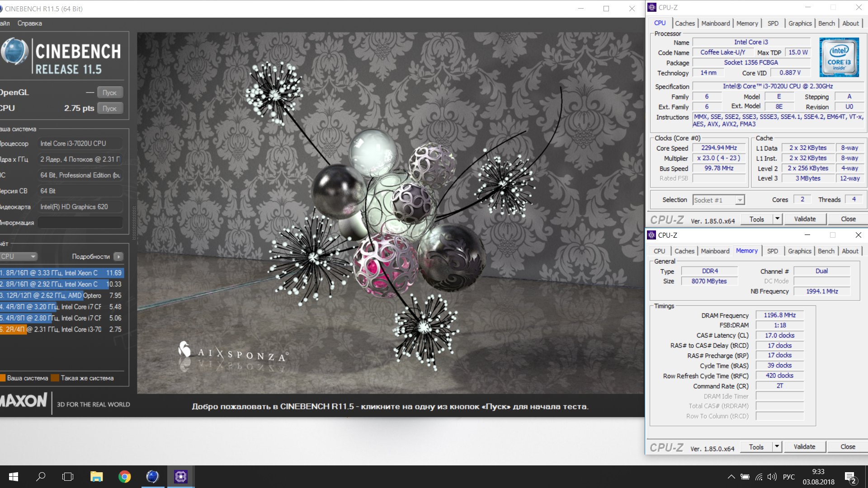Open About tab in lower CPU-Z window

(x=850, y=251)
